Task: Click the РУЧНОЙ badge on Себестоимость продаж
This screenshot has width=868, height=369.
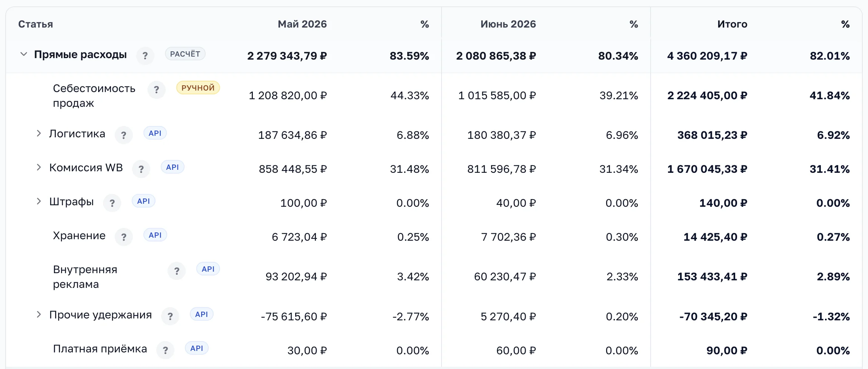Action: [198, 88]
